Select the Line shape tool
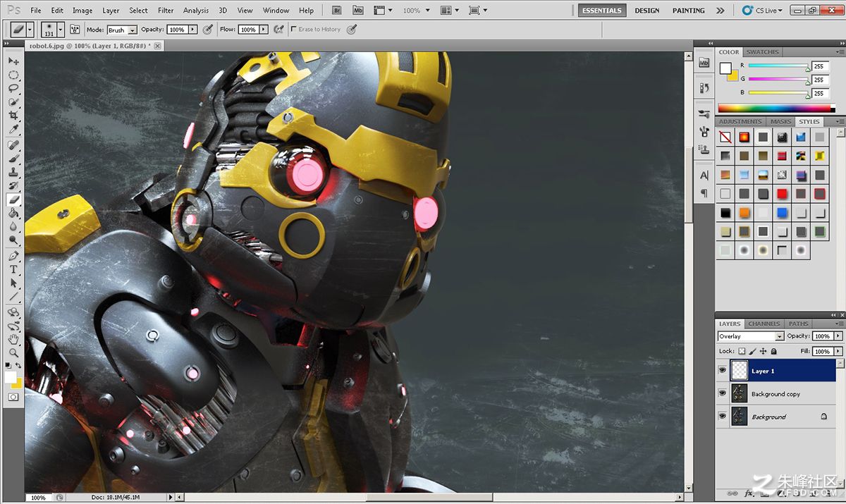Viewport: 846px width, 504px height. pyautogui.click(x=13, y=296)
